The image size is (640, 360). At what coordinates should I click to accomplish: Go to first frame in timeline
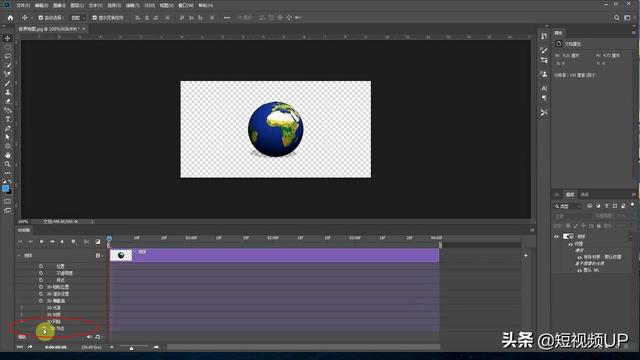click(x=20, y=242)
